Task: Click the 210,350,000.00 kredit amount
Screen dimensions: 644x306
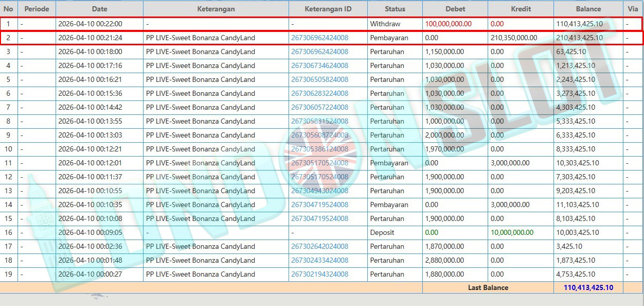Action: click(x=513, y=38)
